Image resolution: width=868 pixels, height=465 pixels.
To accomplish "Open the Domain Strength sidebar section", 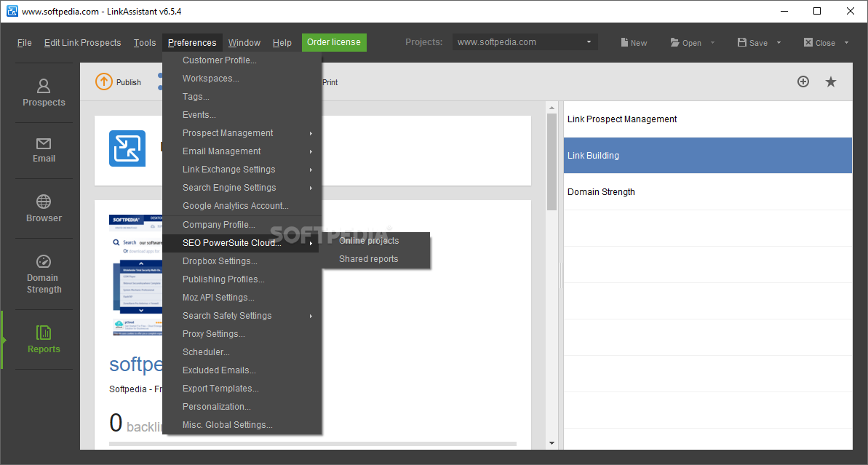I will click(44, 274).
